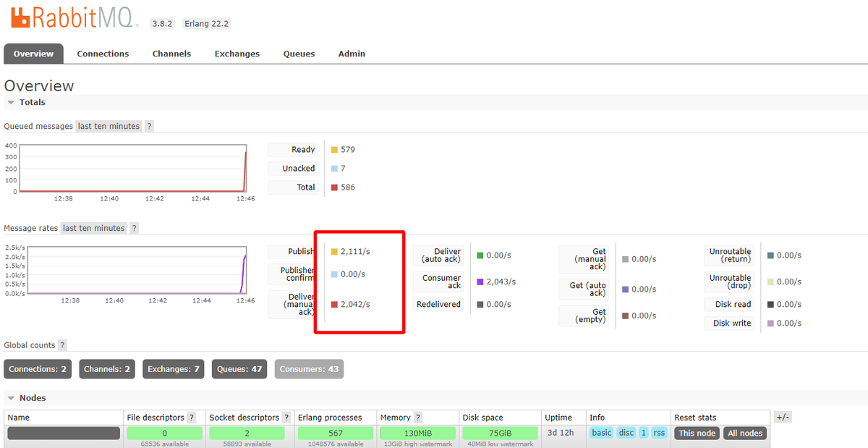Click the Disk write legend label
Image resolution: width=868 pixels, height=448 pixels.
(729, 324)
